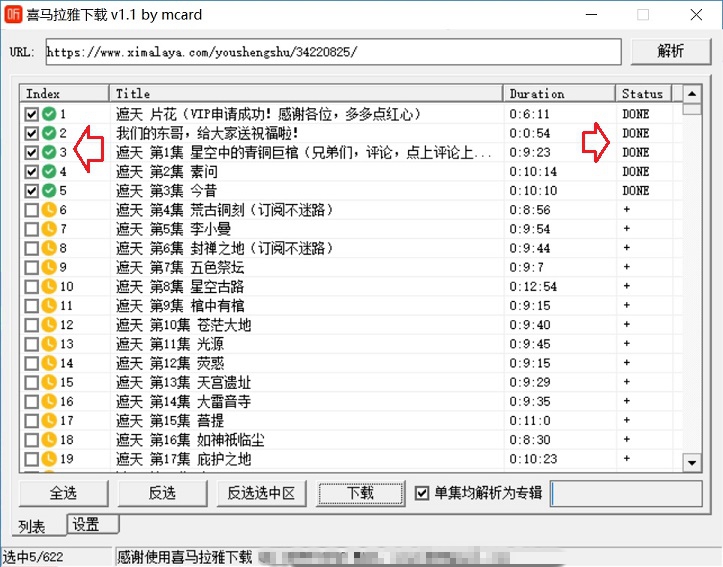The height and width of the screenshot is (567, 723).
Task: Select title 遮天 第8集 星空古路
Action: coord(180,287)
